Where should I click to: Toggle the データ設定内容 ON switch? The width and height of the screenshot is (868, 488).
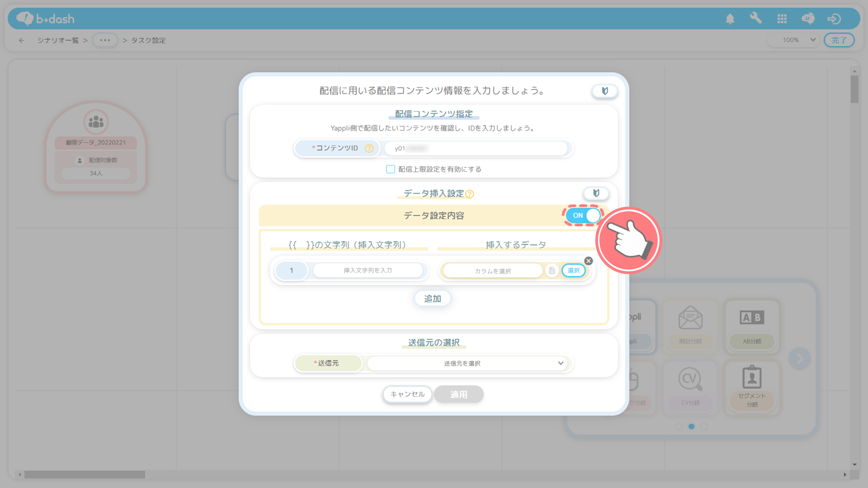click(582, 215)
